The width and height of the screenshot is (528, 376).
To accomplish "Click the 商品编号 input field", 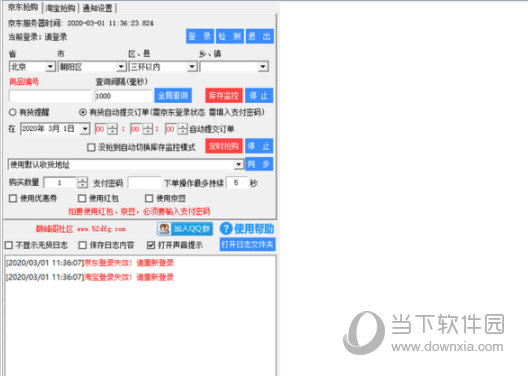I will 50,96.
